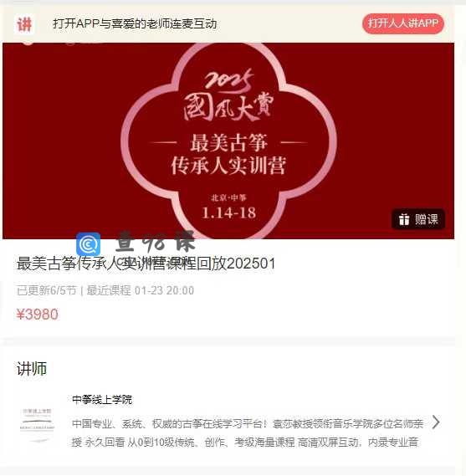Click the 北京·中筝 location text
466x476 pixels.
click(228, 198)
